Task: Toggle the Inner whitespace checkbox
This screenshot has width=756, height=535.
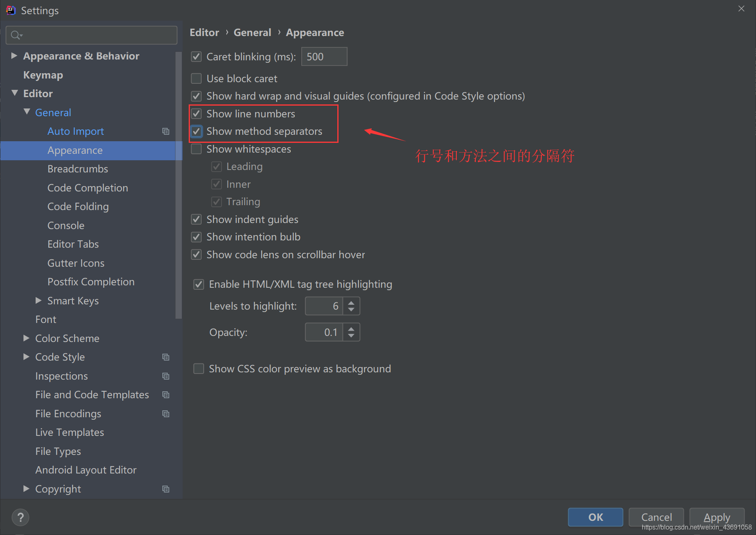Action: point(217,184)
